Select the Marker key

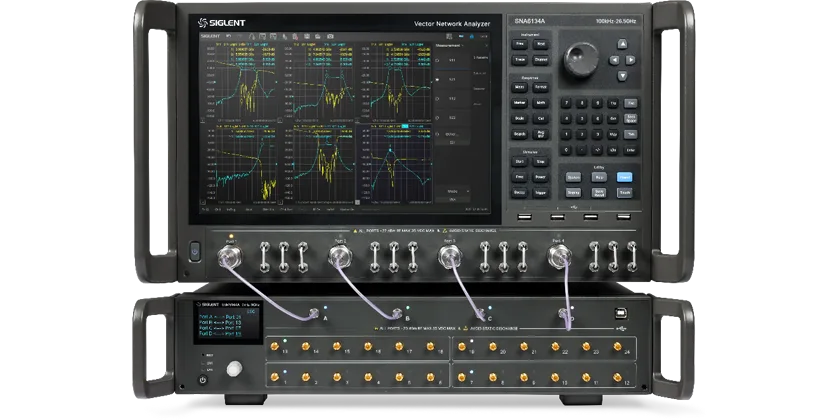pos(519,103)
